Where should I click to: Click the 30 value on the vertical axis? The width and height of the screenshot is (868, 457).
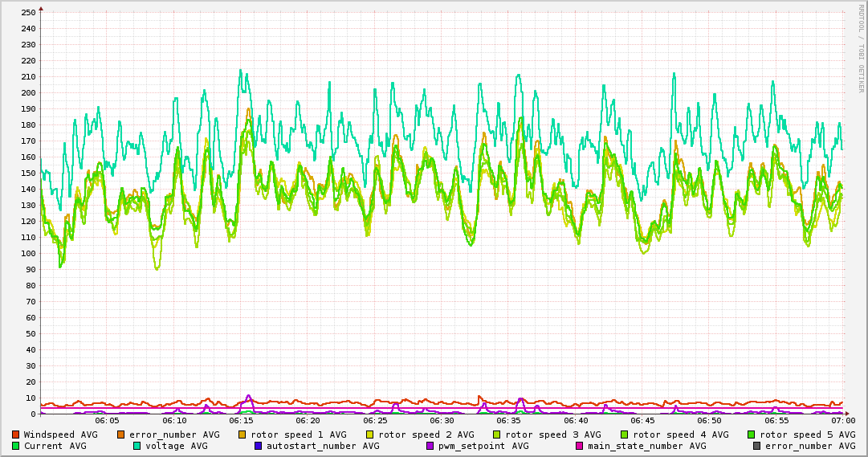[31, 365]
